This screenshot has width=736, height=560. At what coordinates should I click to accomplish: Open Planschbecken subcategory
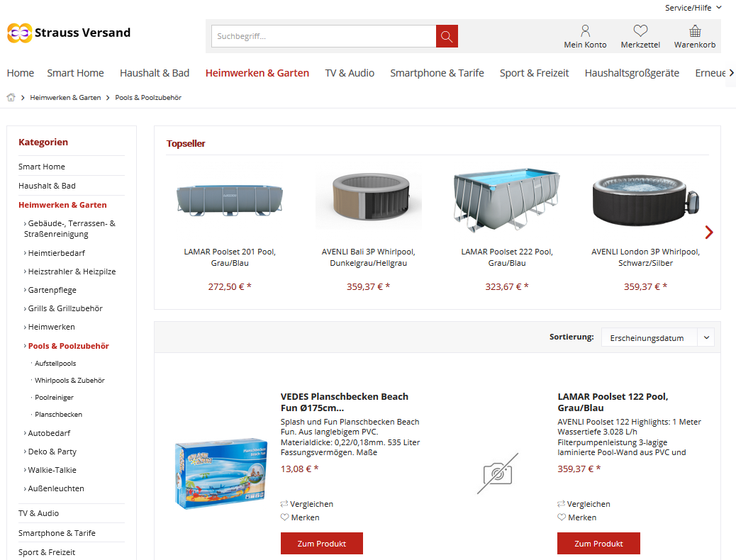58,415
